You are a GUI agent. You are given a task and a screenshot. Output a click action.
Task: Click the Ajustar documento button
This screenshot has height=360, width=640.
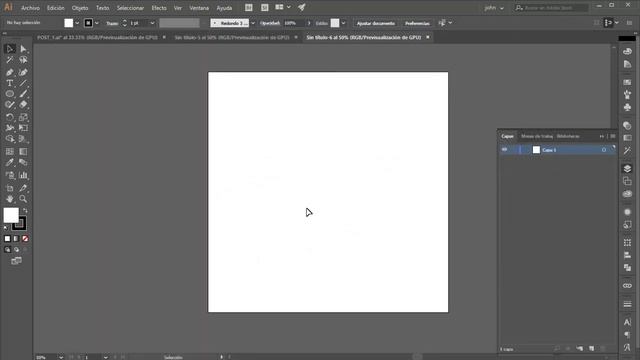376,23
